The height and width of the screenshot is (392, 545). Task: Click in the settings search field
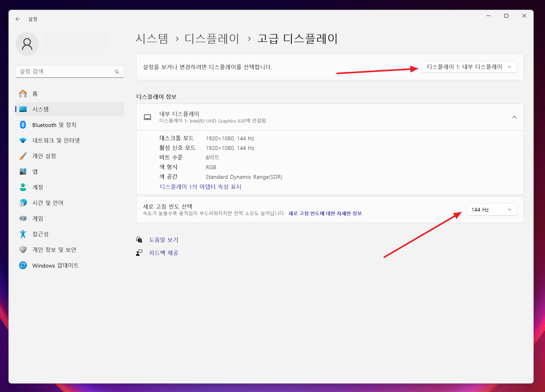tap(65, 72)
